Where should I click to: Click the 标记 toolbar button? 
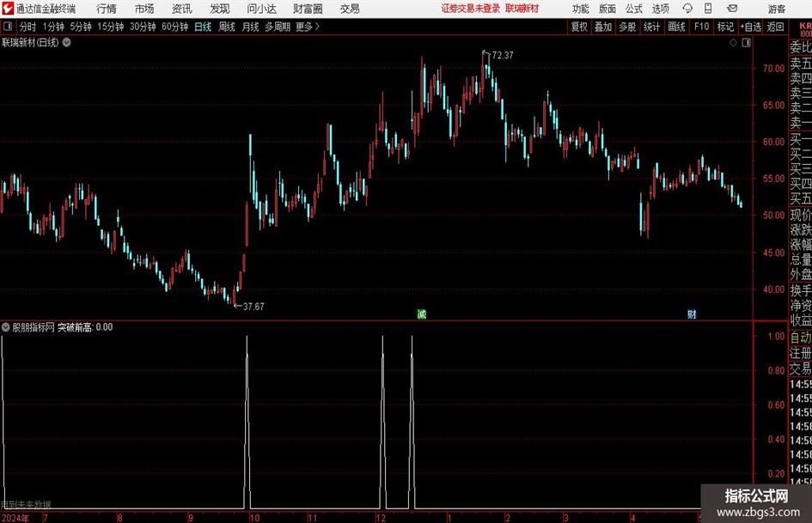725,27
